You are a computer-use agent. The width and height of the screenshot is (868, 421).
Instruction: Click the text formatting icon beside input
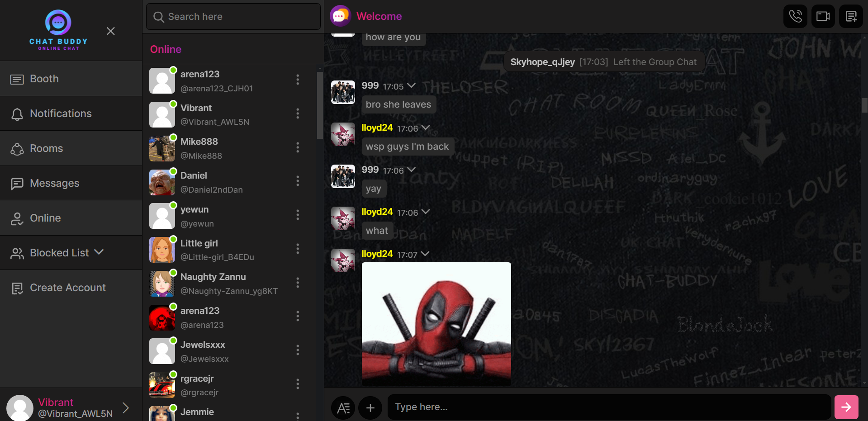343,408
